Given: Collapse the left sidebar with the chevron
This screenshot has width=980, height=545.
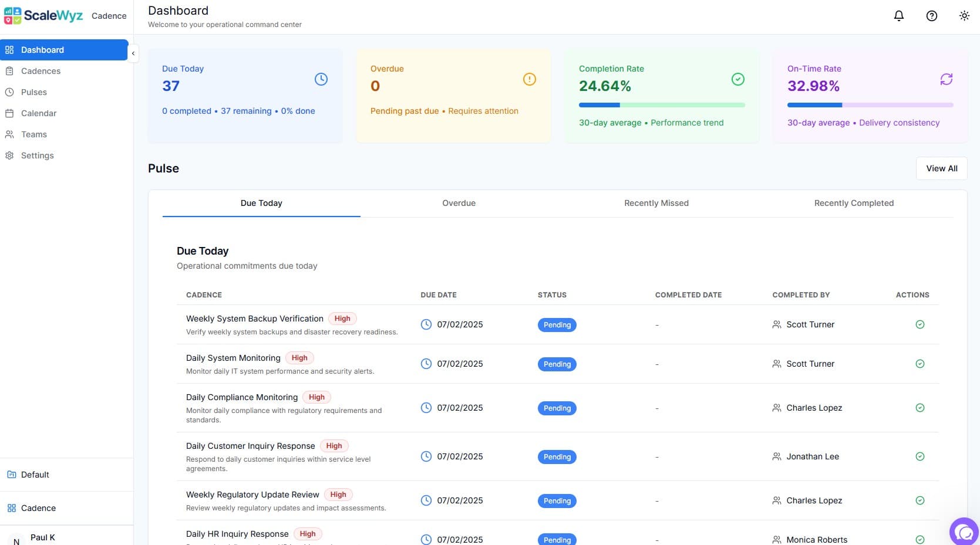Looking at the screenshot, I should [133, 53].
